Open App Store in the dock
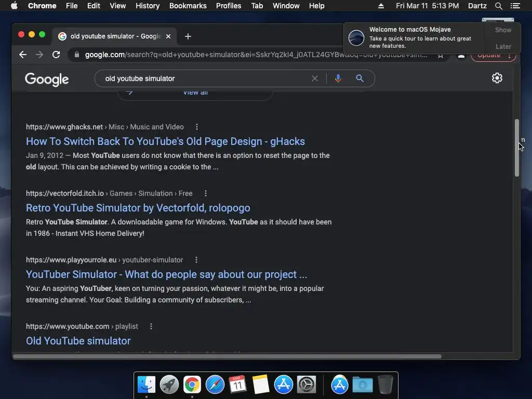Viewport: 532px width, 399px height. (x=284, y=385)
